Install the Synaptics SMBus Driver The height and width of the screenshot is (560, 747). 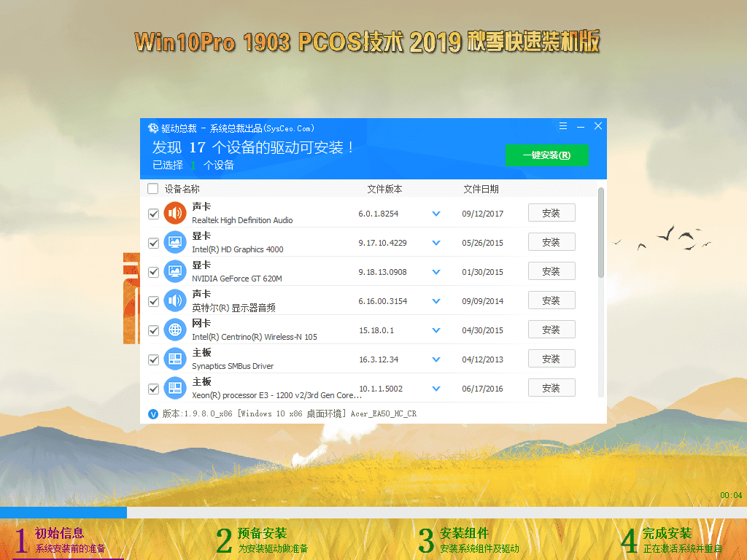[x=551, y=359]
